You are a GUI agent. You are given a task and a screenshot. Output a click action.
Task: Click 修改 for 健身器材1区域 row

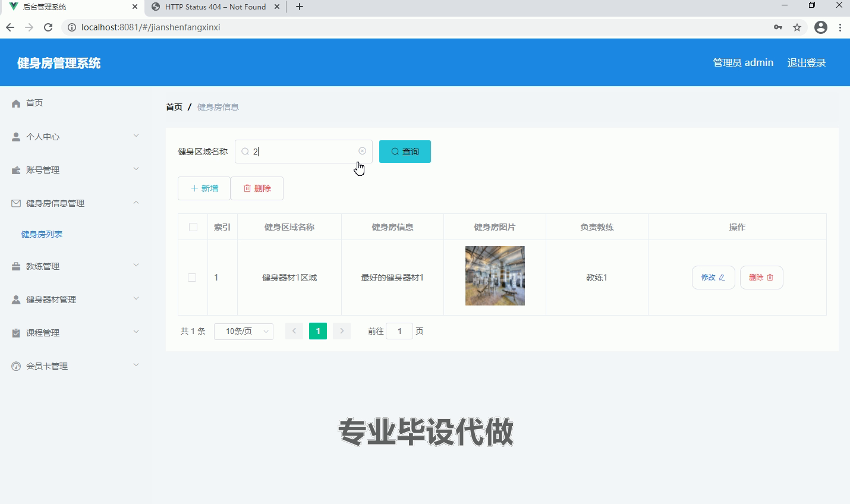pyautogui.click(x=713, y=278)
